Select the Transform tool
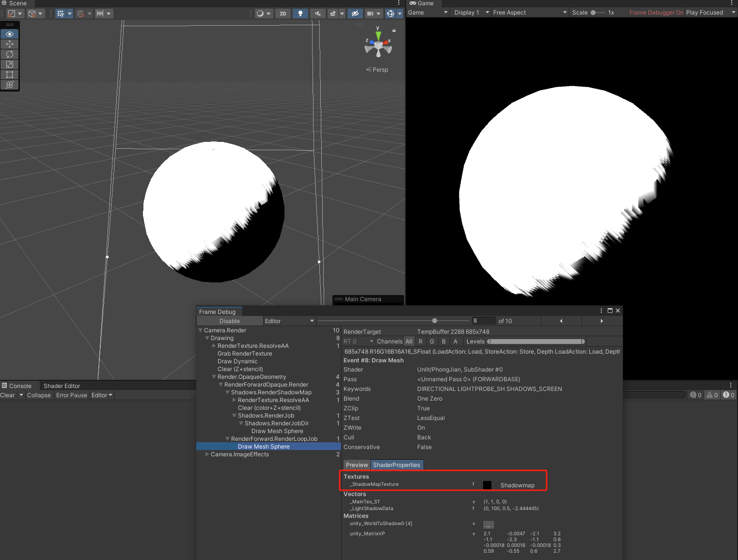The height and width of the screenshot is (560, 738). coord(10,85)
